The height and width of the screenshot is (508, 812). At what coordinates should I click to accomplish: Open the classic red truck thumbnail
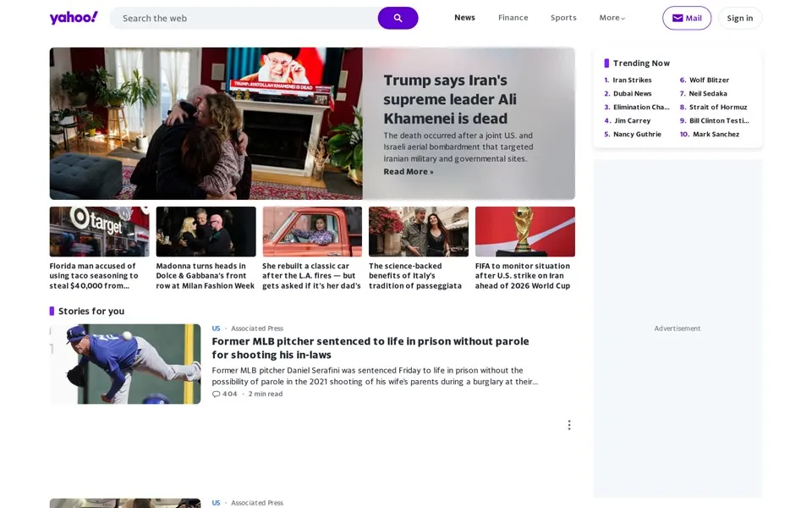[x=312, y=232]
